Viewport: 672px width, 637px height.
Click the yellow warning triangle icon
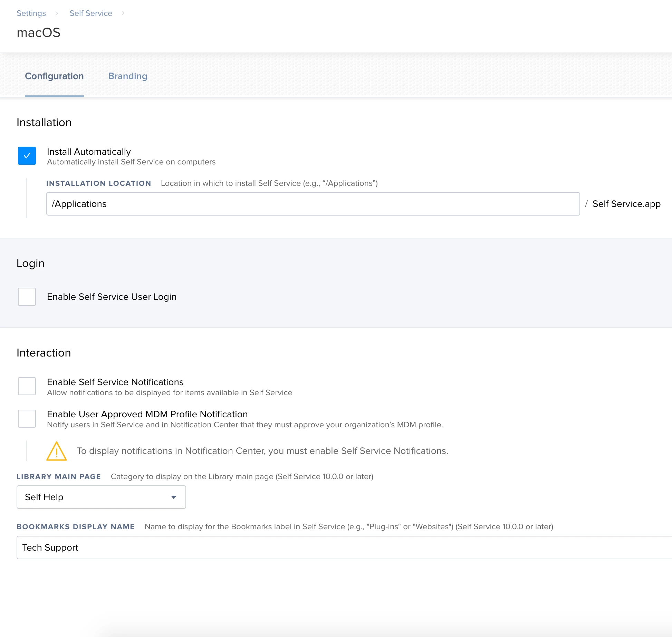pyautogui.click(x=57, y=451)
